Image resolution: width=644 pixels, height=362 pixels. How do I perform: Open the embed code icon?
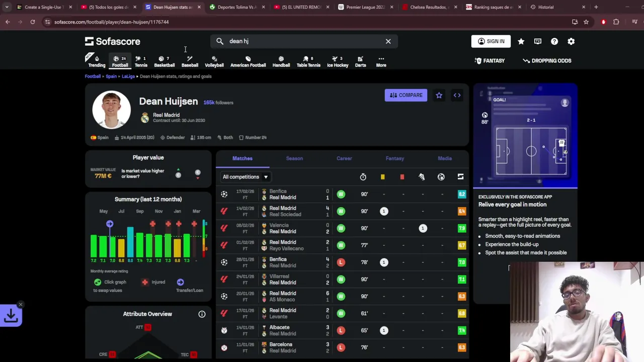pos(457,95)
